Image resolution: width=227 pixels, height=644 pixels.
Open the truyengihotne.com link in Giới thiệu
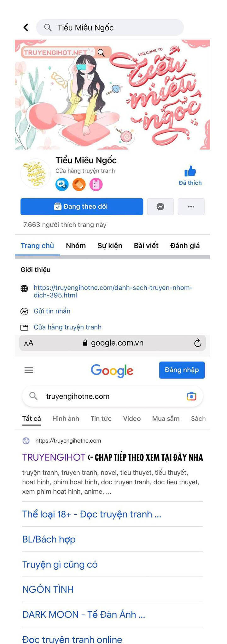113,291
